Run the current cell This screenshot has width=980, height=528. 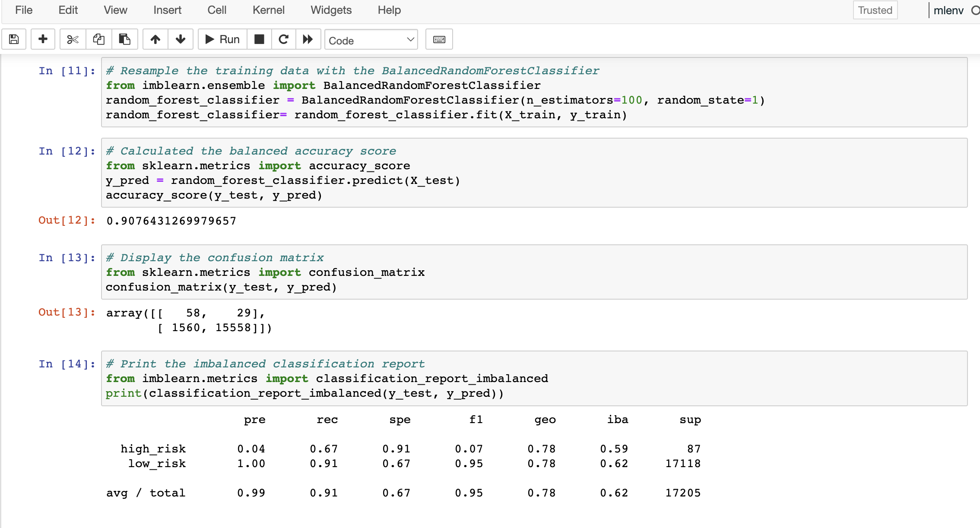tap(222, 39)
